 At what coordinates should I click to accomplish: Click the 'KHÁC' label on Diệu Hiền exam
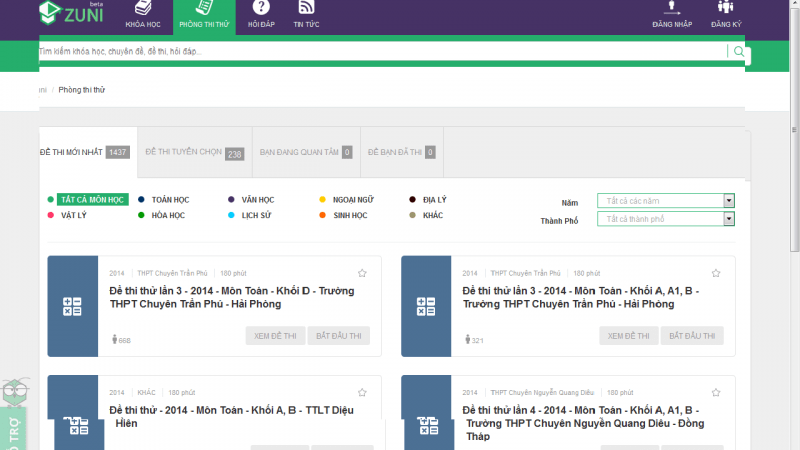tap(146, 392)
